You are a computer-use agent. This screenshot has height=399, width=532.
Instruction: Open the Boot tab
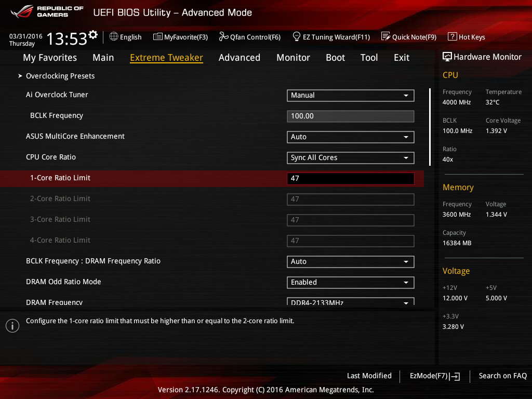(335, 58)
